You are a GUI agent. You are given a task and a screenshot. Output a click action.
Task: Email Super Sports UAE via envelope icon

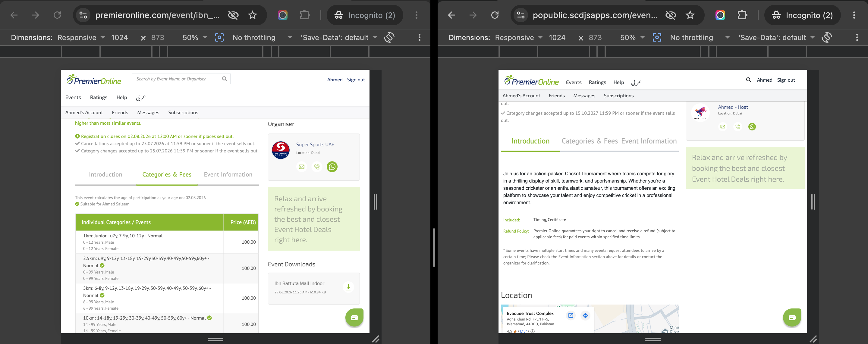coord(302,167)
